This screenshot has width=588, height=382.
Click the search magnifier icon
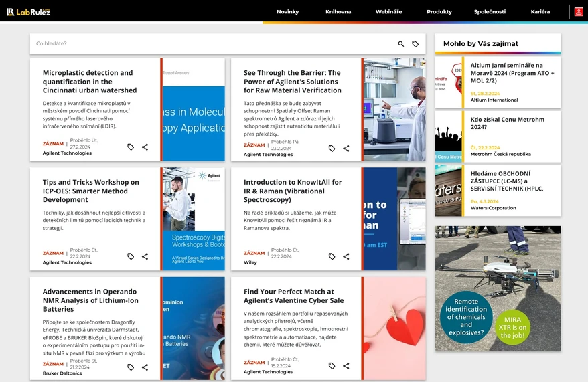pyautogui.click(x=401, y=43)
